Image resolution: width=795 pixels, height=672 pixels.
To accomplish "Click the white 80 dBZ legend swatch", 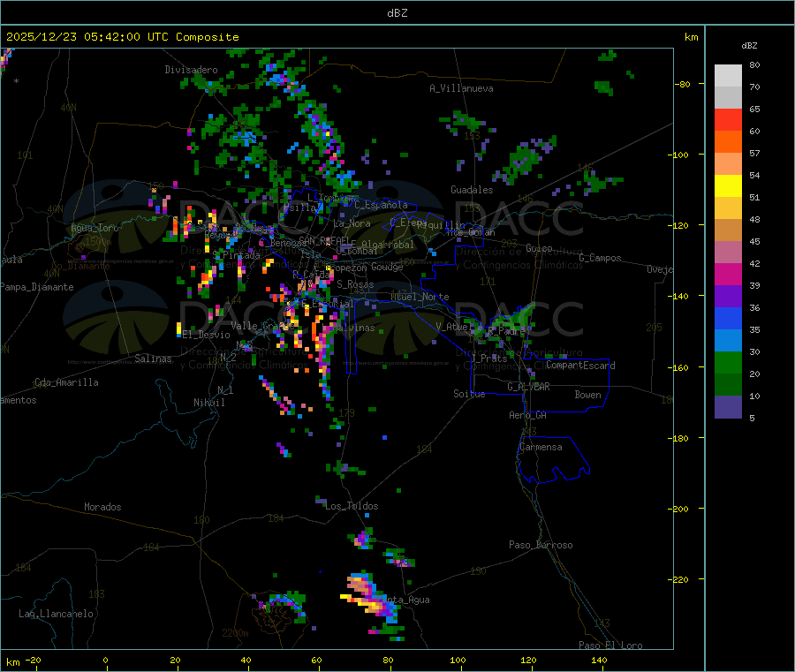I will coord(728,76).
